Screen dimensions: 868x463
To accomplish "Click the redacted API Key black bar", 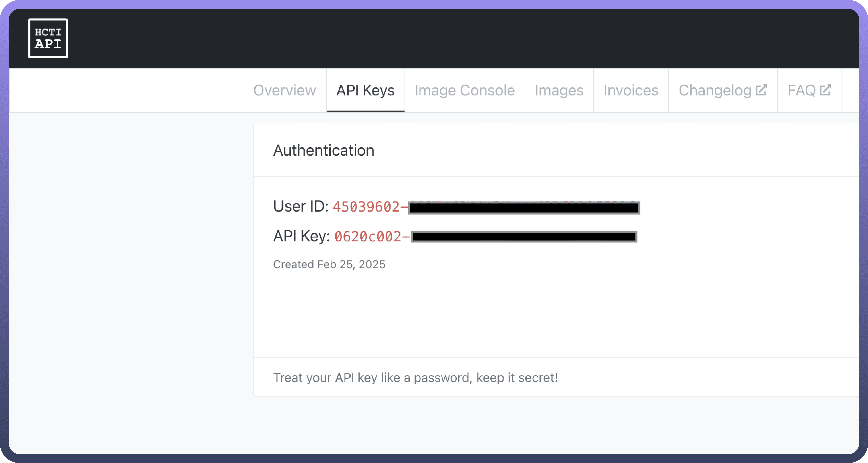I will click(524, 237).
